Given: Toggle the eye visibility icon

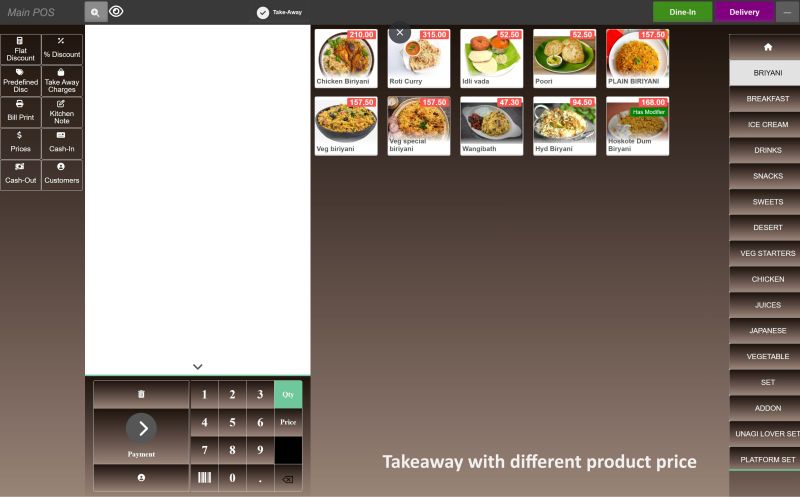Looking at the screenshot, I should (x=116, y=11).
